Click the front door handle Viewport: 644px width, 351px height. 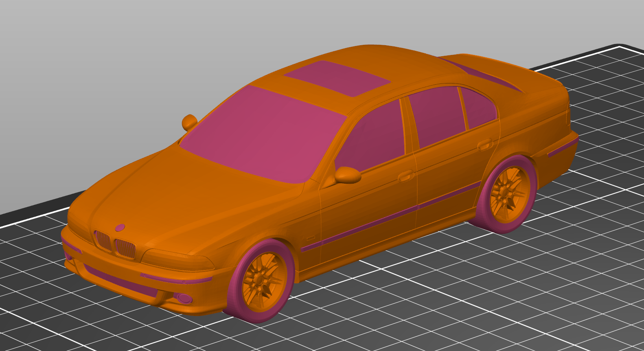[x=405, y=177]
